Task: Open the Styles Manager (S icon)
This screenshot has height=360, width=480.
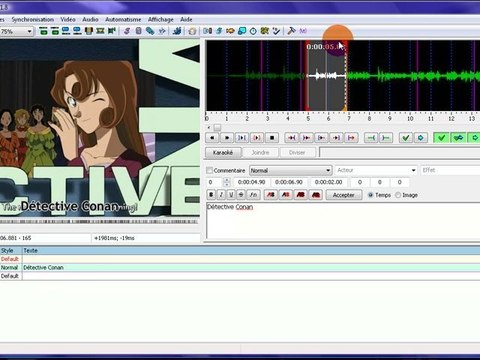Action: (127, 31)
